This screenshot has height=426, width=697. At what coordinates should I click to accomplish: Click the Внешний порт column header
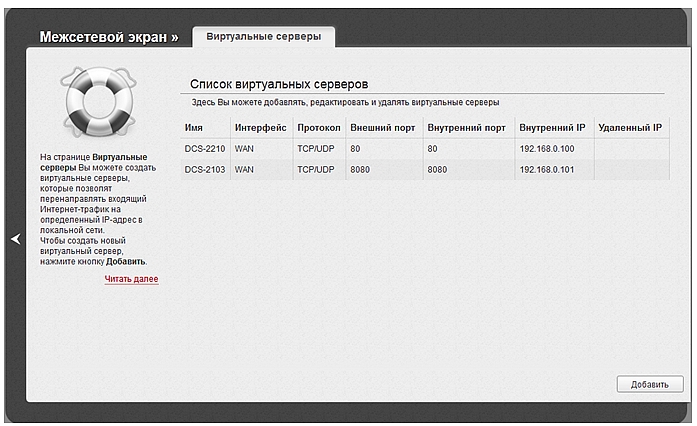(x=381, y=128)
